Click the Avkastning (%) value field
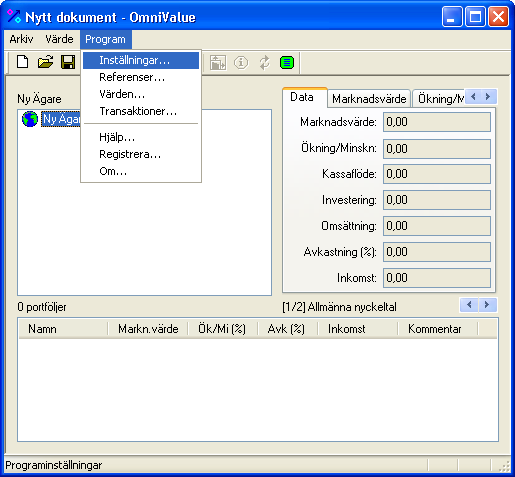Image resolution: width=515 pixels, height=477 pixels. [437, 252]
